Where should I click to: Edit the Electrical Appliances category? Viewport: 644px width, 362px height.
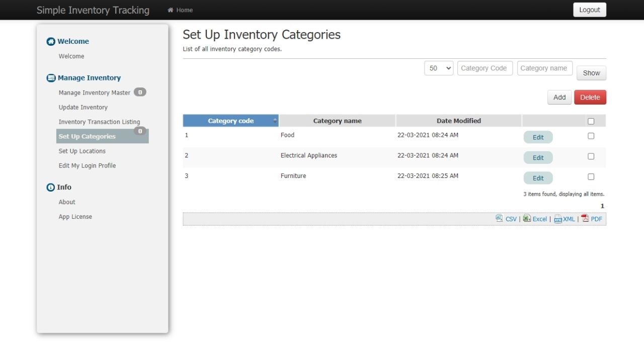pyautogui.click(x=538, y=157)
